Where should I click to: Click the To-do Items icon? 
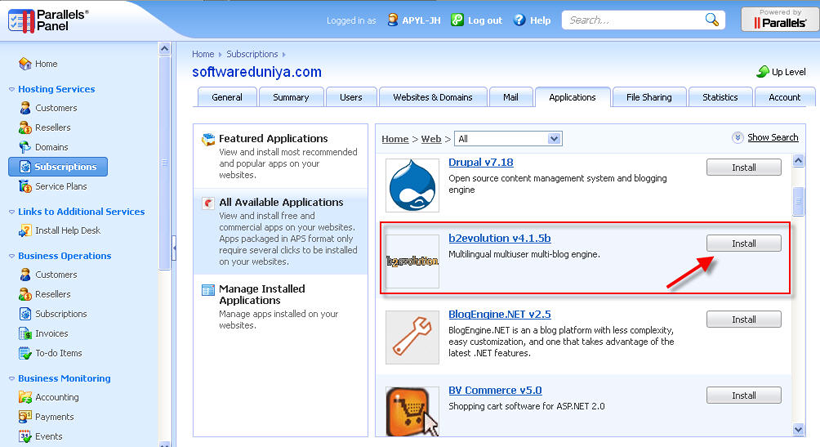point(25,353)
